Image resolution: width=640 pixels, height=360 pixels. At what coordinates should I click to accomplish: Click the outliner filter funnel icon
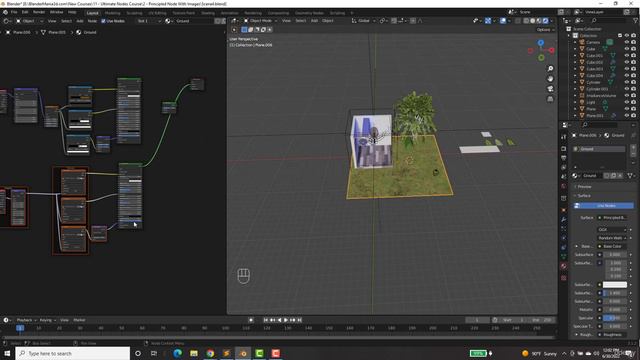click(636, 20)
